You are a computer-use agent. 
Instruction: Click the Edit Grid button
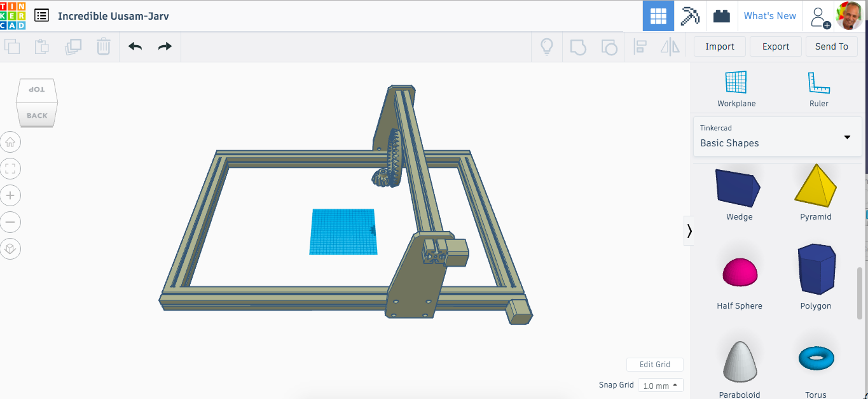(x=655, y=364)
